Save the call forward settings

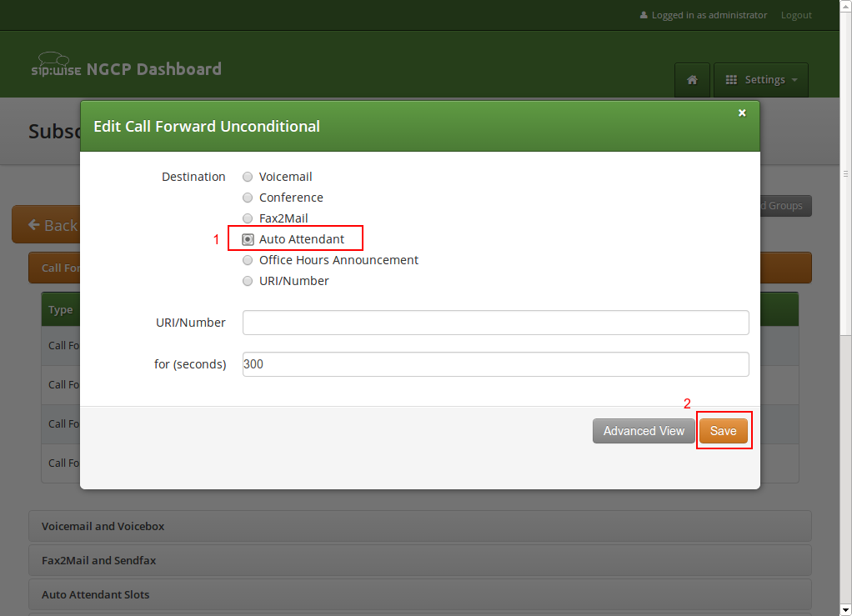[724, 431]
